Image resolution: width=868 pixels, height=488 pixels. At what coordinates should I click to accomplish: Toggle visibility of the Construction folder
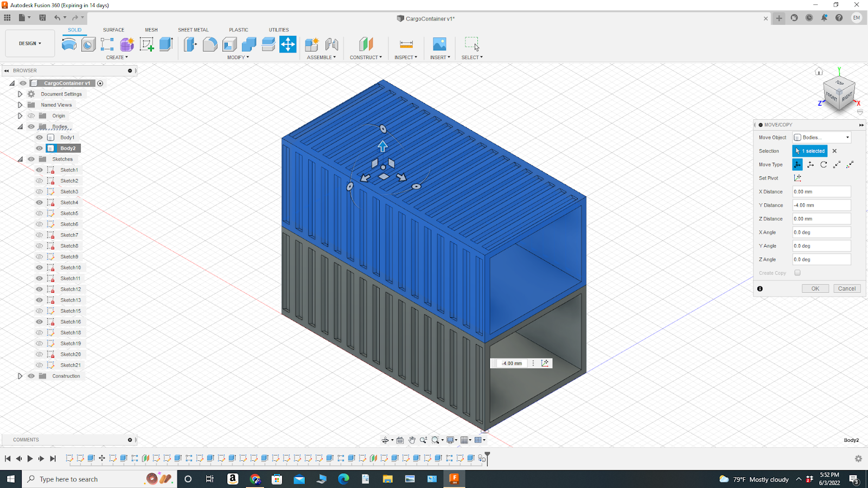tap(31, 376)
